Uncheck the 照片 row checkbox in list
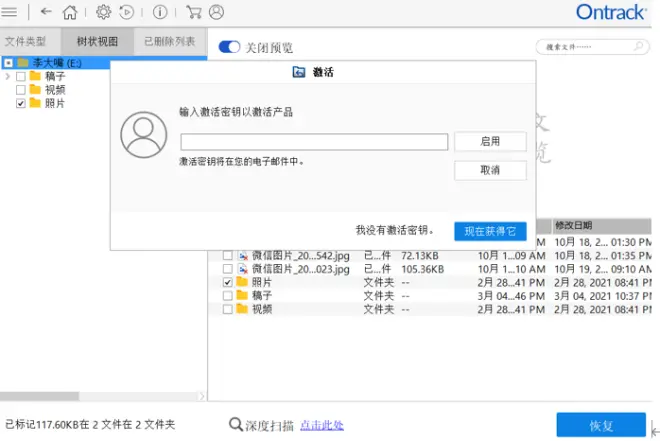This screenshot has width=660, height=441. [x=227, y=282]
